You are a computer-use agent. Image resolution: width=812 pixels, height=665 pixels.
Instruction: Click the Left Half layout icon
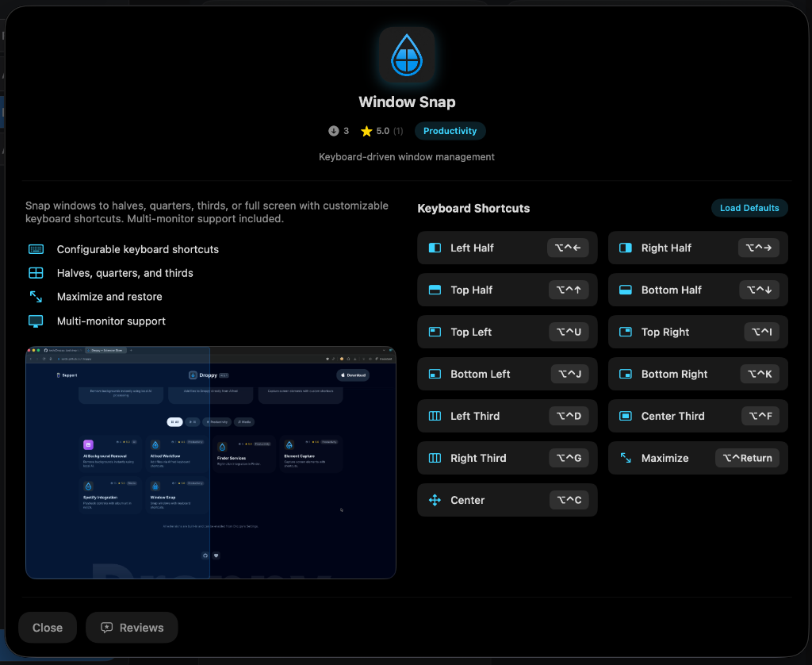point(435,248)
